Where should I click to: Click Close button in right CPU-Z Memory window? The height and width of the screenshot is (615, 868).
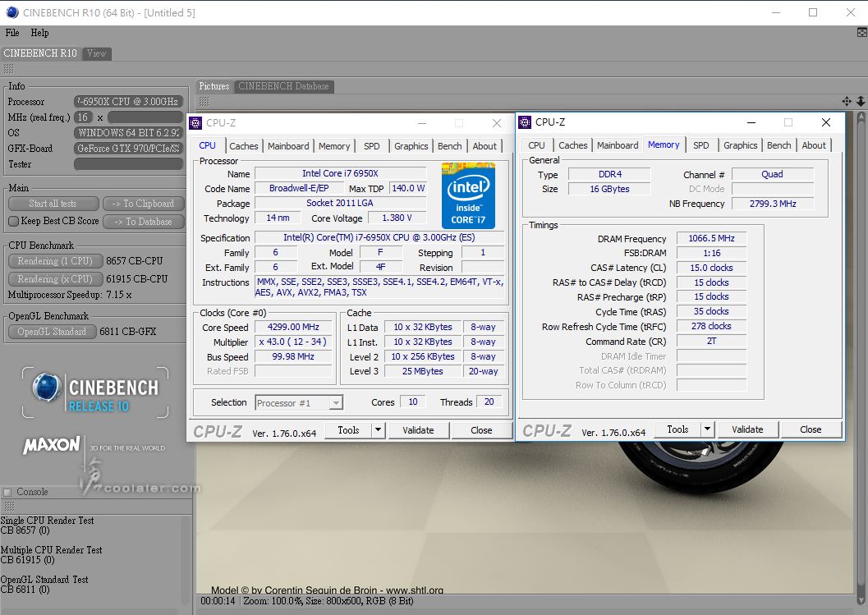click(x=811, y=429)
